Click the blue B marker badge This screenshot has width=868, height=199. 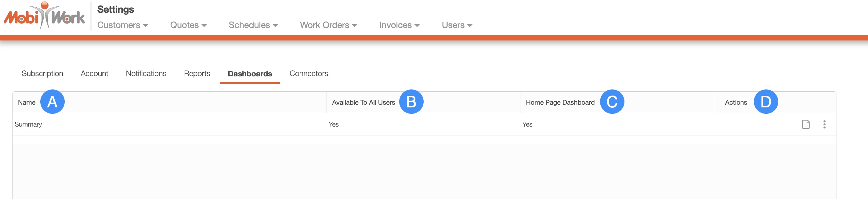[411, 102]
